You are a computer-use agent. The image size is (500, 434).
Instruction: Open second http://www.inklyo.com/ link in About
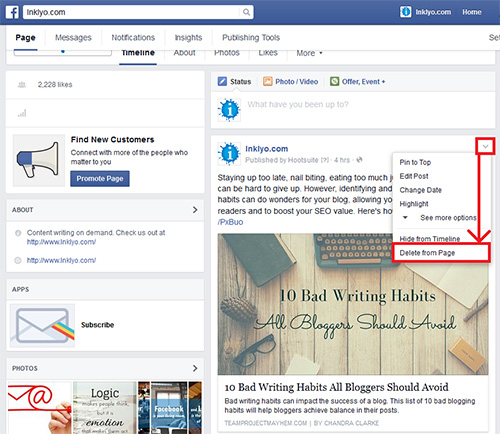[x=61, y=260]
